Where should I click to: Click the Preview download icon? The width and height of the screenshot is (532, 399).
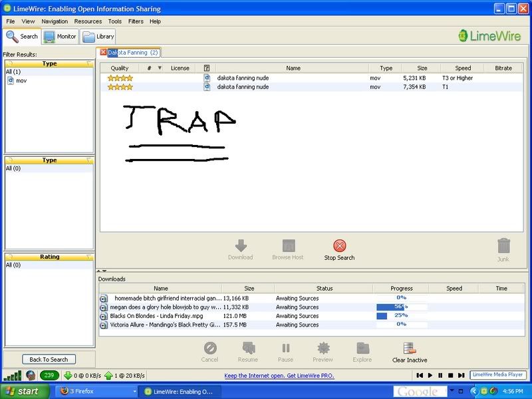click(323, 348)
